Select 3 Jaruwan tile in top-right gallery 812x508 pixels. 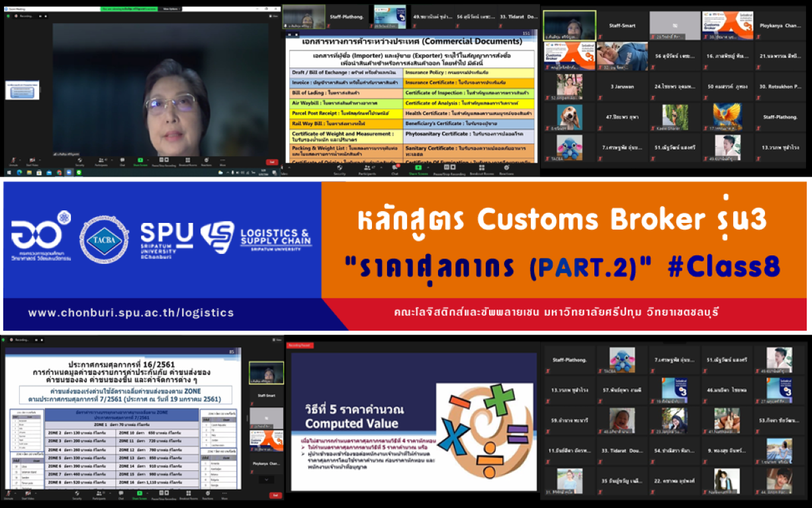(622, 86)
